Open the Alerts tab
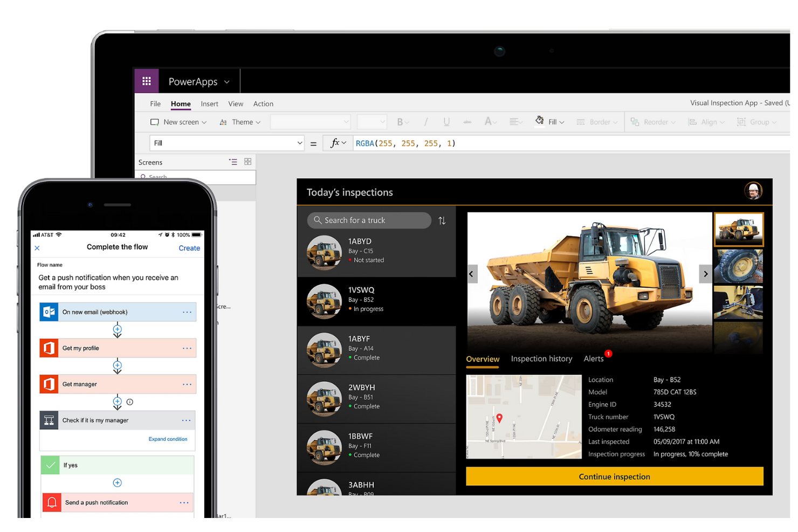This screenshot has height=532, width=798. point(594,358)
